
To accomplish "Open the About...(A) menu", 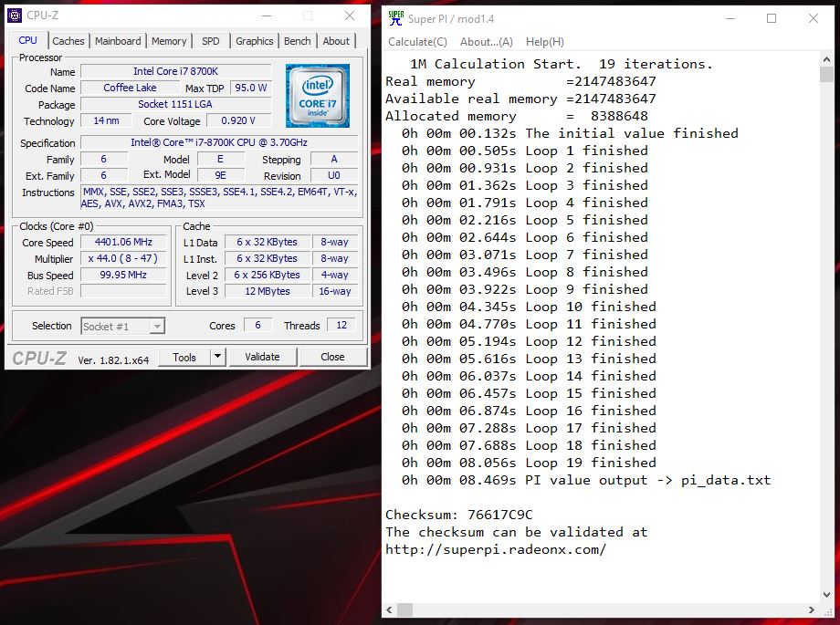I will coord(486,42).
